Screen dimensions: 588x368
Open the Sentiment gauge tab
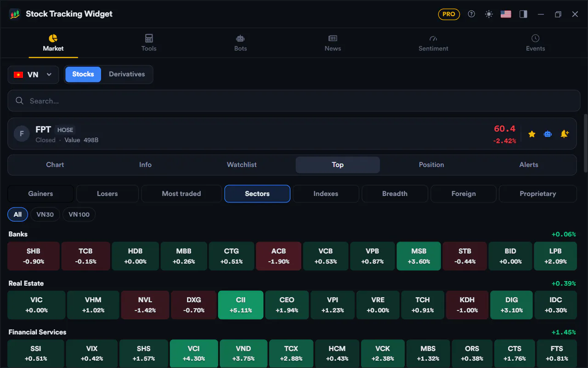pyautogui.click(x=433, y=43)
